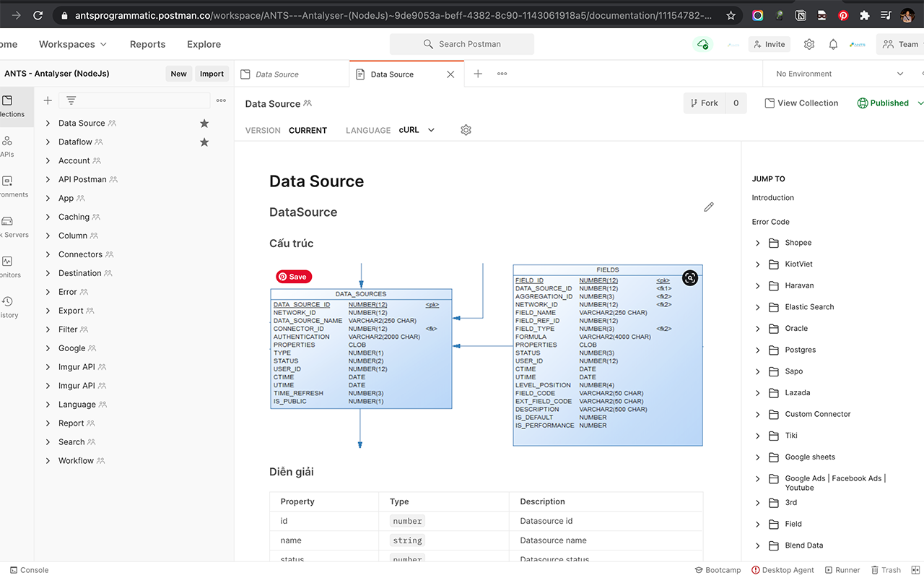The image size is (924, 578).
Task: Open the History sidebar section
Action: (x=9, y=307)
